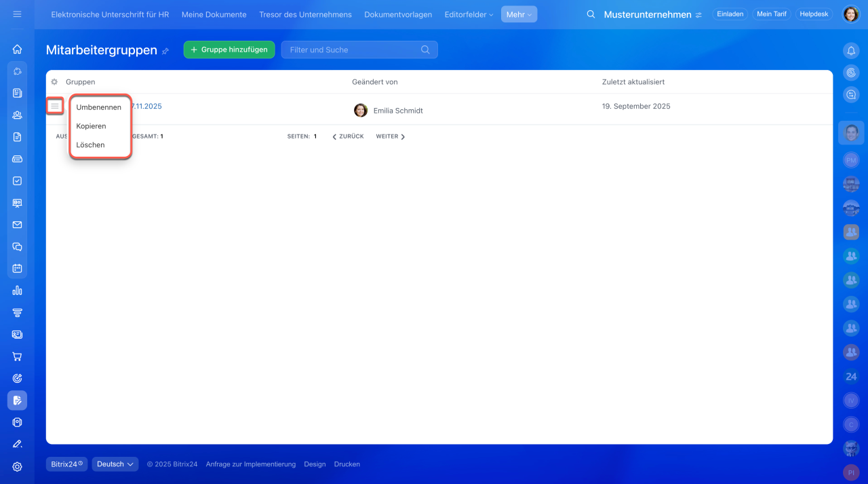Screen dimensions: 868x484
Task: Open company switch icon next to Musterunternehmen
Action: click(x=698, y=15)
